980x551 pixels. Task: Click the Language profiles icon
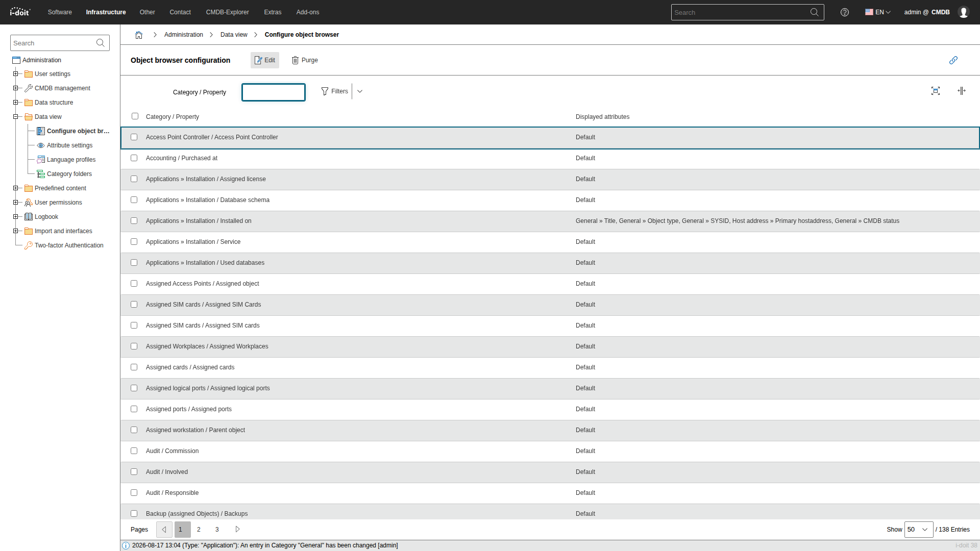(41, 160)
